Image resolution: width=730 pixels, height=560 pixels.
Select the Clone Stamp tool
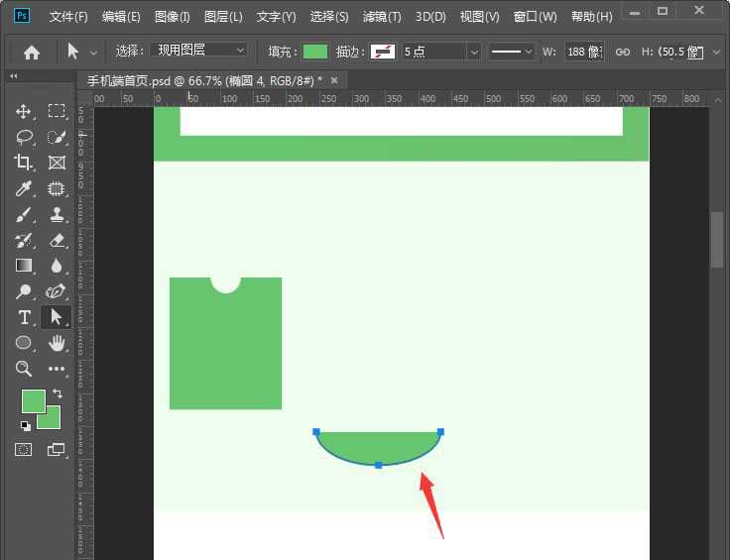coord(57,214)
